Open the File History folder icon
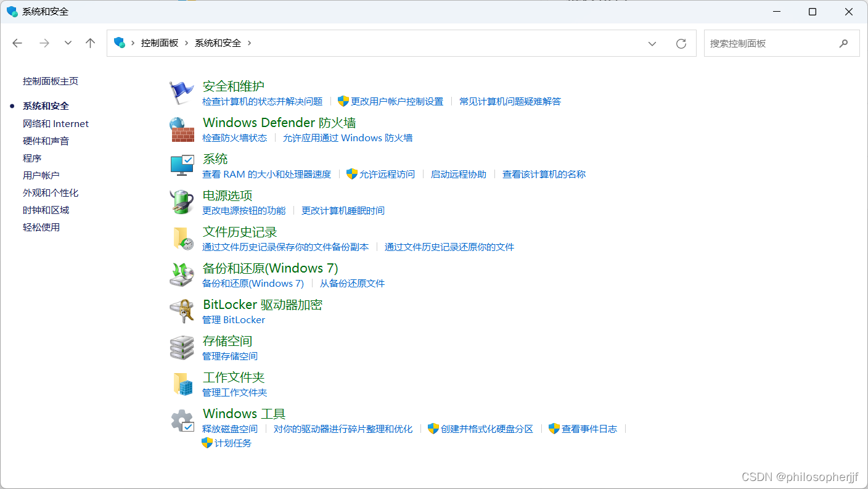Screen dimensions: 868x489 point(182,238)
